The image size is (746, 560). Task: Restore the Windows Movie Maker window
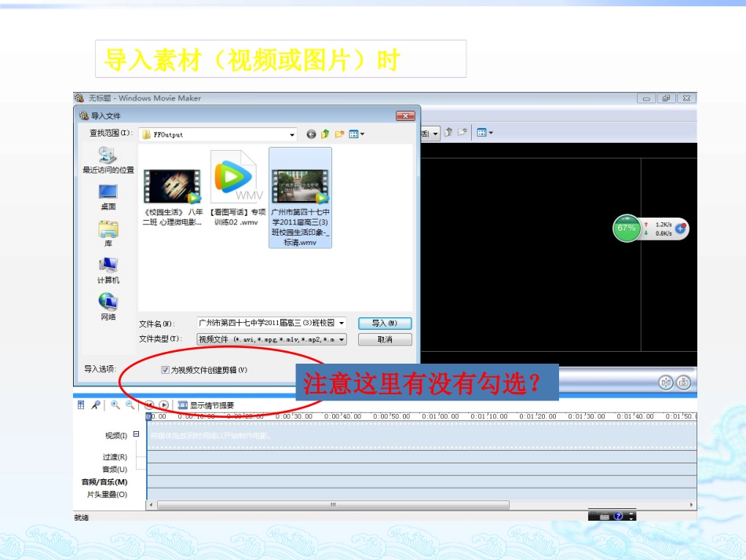(666, 98)
